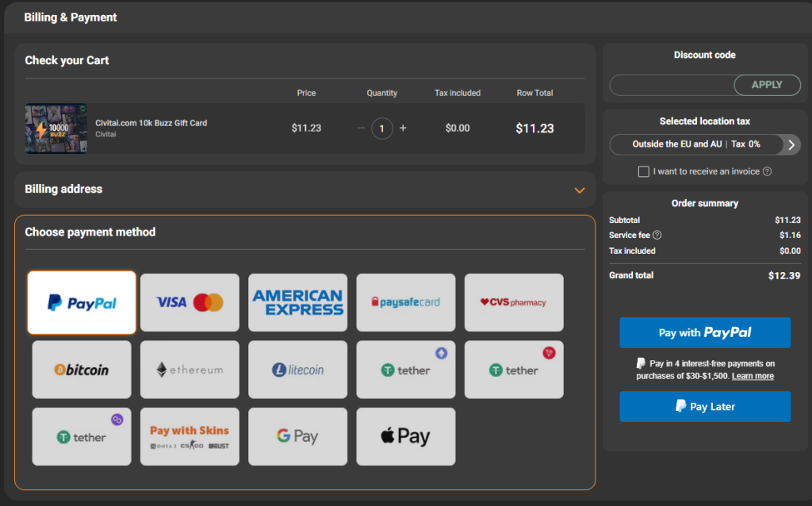Select litecoin payment option
Screen dimensions: 812x506
pos(298,370)
